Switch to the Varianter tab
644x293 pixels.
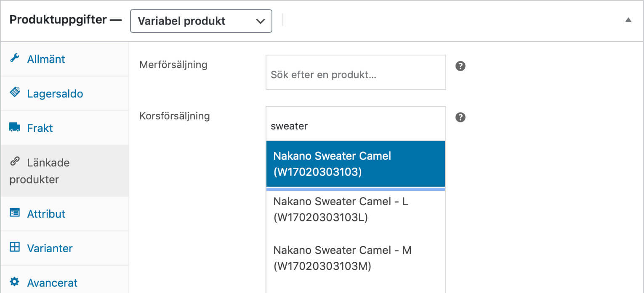[x=50, y=248]
